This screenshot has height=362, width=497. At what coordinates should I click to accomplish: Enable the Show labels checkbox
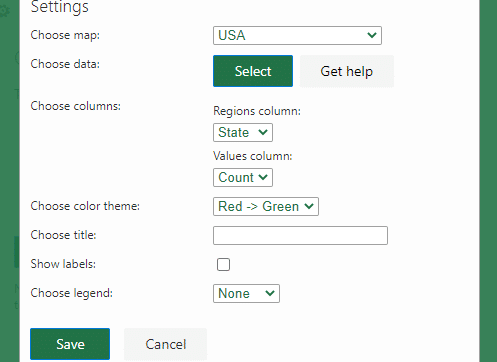[x=223, y=264]
